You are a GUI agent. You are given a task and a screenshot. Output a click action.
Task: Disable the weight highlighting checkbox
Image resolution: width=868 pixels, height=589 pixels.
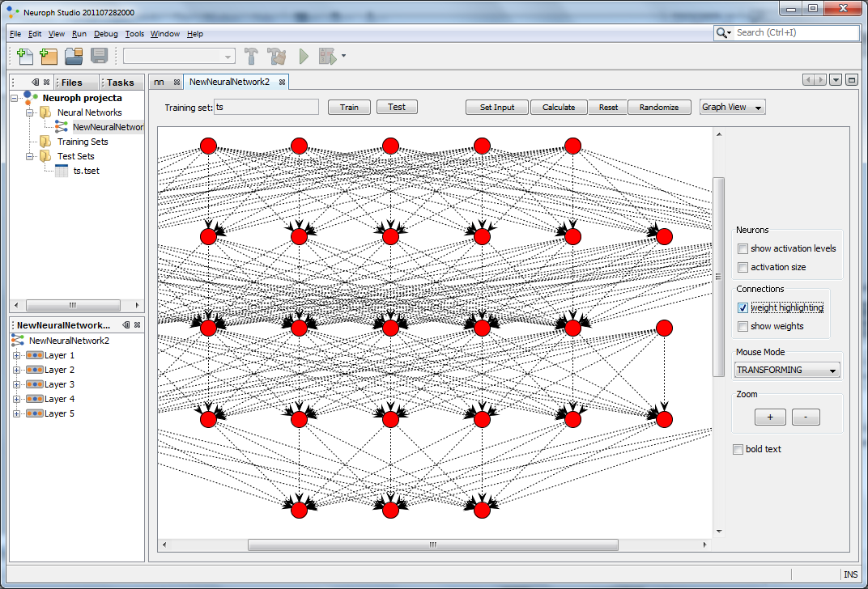point(742,307)
